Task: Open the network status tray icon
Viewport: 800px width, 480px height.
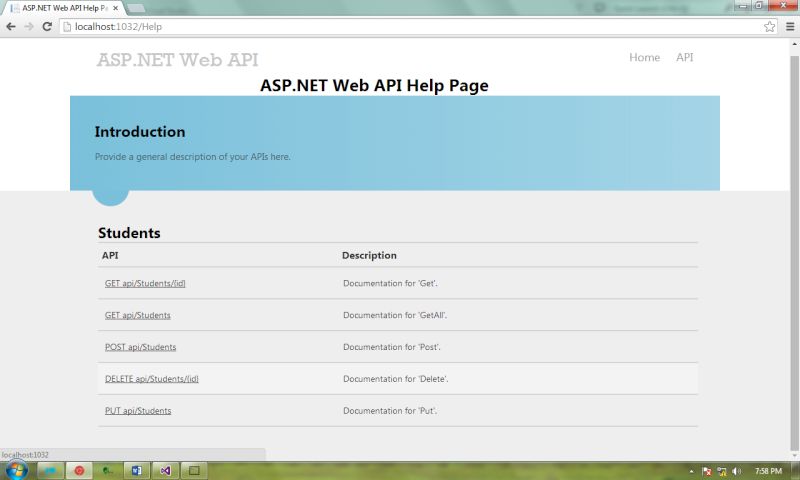Action: click(722, 471)
